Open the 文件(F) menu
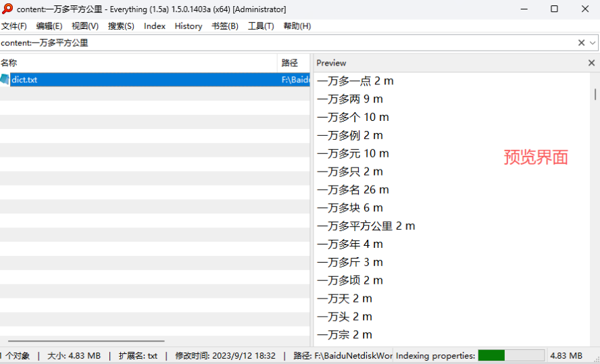This screenshot has width=600, height=364. coord(14,26)
